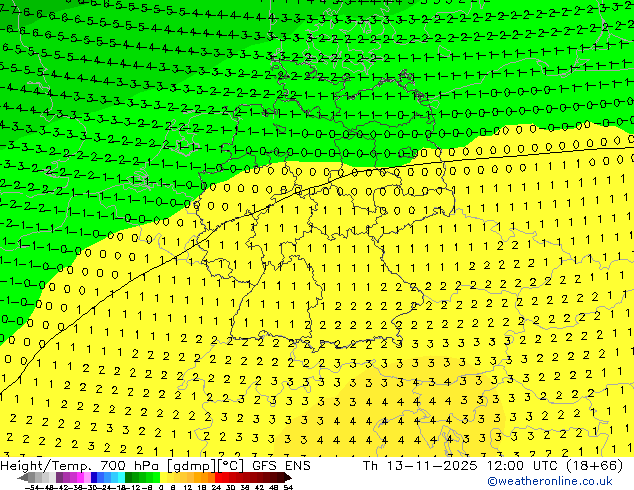Click the dark right arrow of the legend
The image size is (634, 490).
[x=288, y=477]
